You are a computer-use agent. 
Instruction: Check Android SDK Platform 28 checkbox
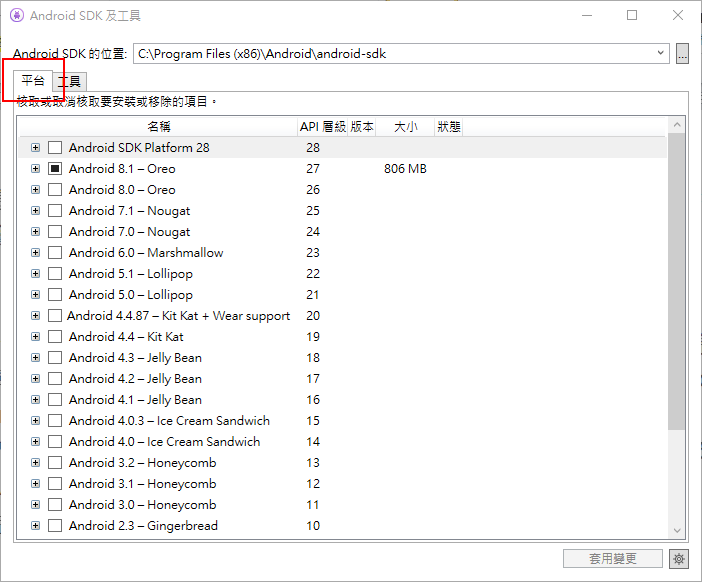tap(55, 147)
